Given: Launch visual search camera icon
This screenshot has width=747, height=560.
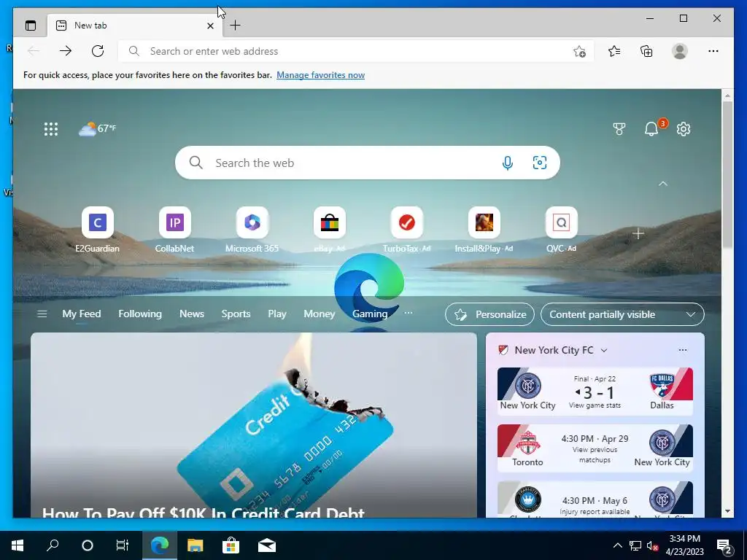Looking at the screenshot, I should 539,163.
